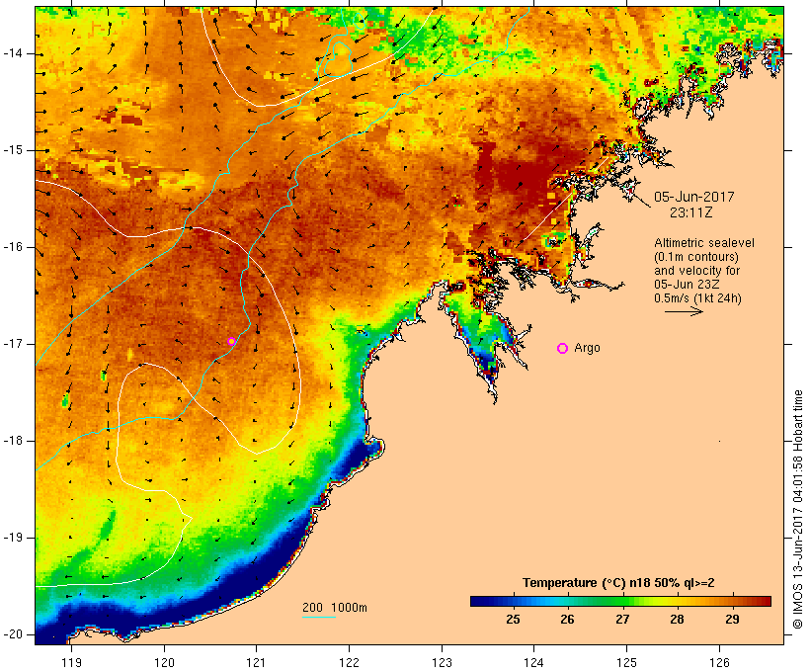Click the 121 longitude axis label

click(256, 662)
